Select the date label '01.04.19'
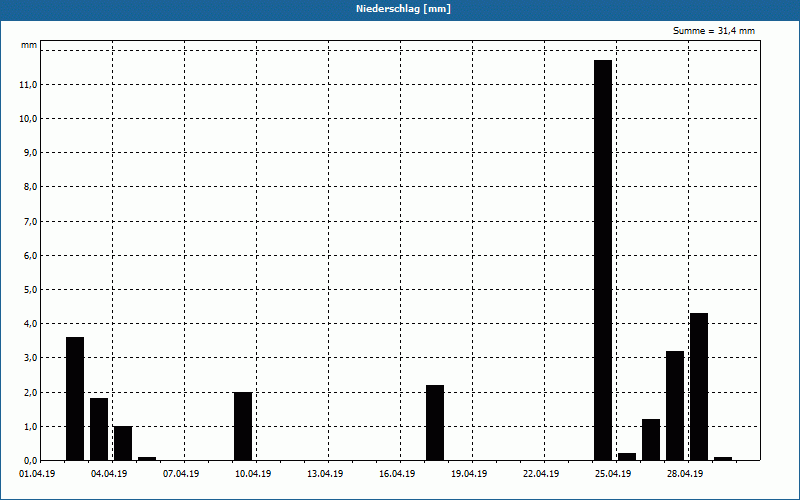The height and width of the screenshot is (500, 800). click(x=37, y=474)
